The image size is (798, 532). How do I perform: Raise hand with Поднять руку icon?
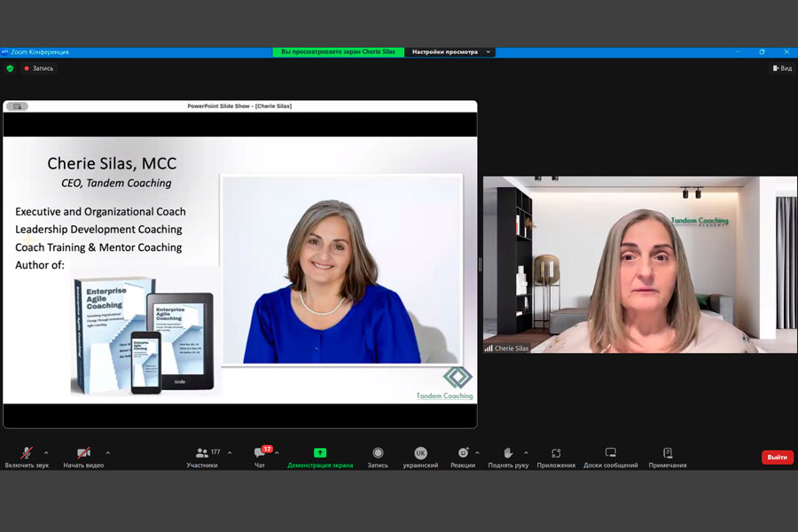(x=508, y=453)
